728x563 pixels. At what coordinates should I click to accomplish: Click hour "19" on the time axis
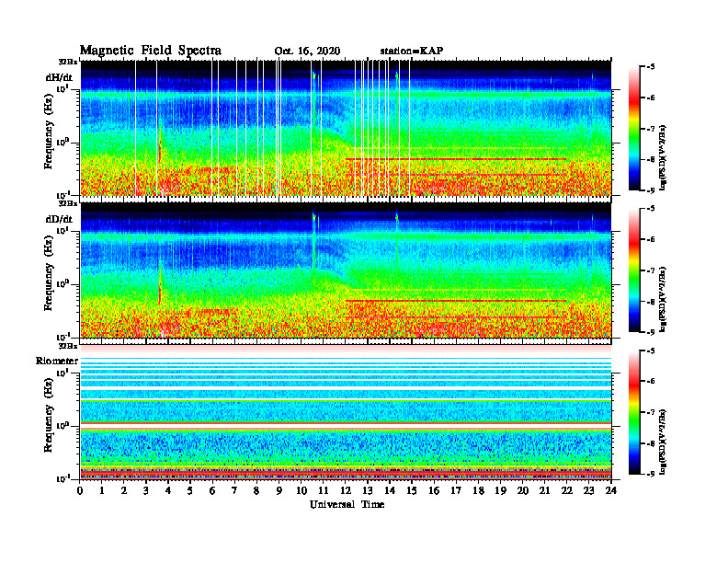tap(500, 490)
